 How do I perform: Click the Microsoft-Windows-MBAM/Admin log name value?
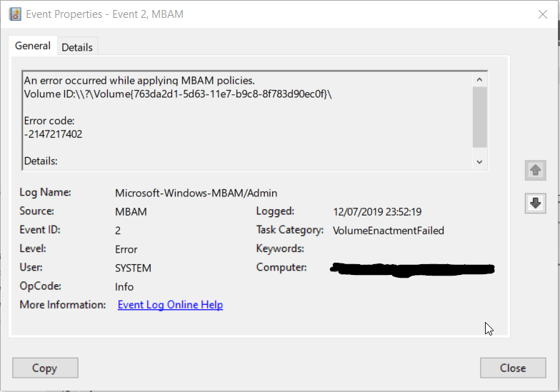[196, 193]
